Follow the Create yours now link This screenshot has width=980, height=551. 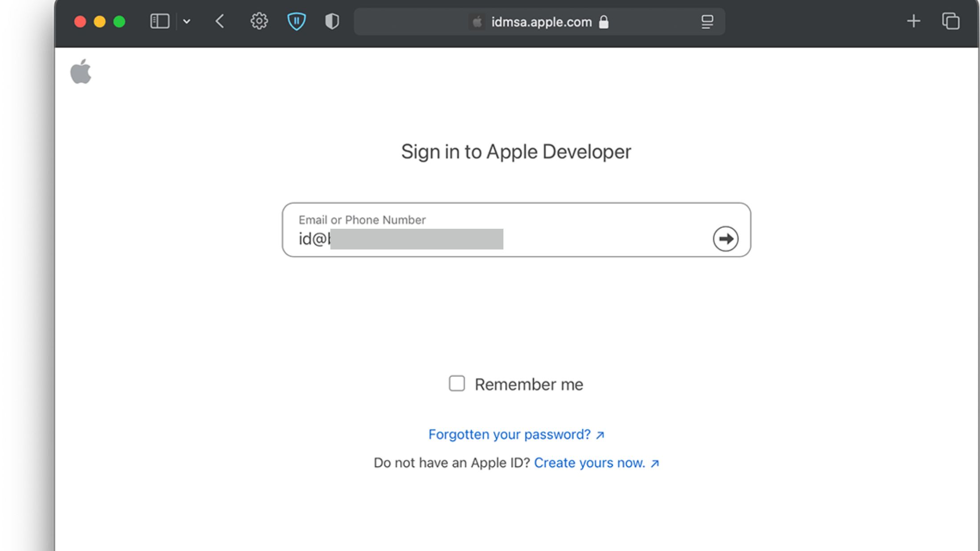[596, 463]
